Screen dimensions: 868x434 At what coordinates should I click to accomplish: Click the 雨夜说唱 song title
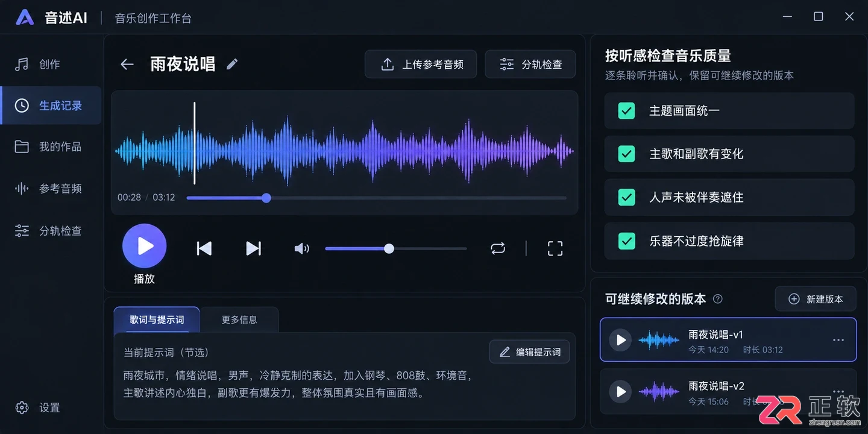[183, 64]
